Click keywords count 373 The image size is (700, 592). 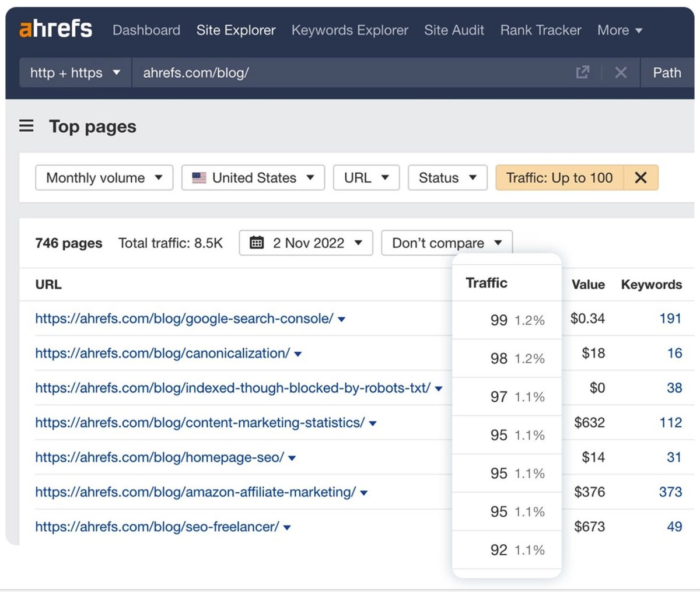(x=670, y=492)
